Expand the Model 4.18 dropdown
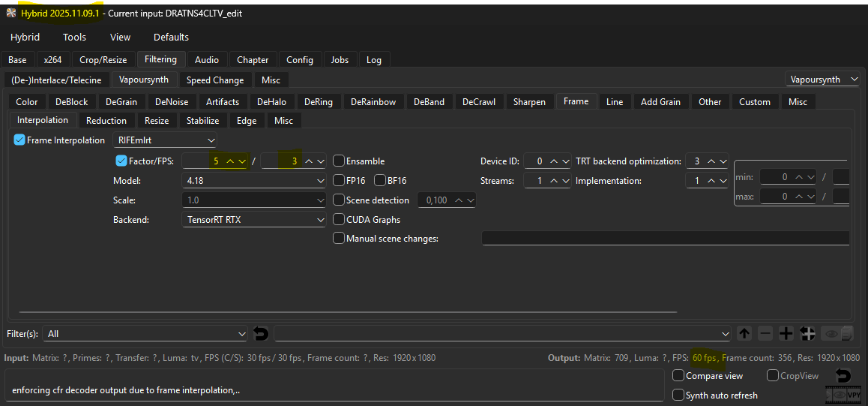The width and height of the screenshot is (868, 406). pos(253,181)
